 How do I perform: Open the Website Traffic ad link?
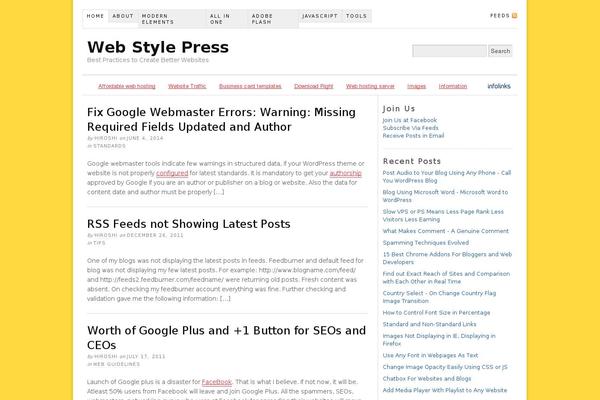(x=187, y=86)
